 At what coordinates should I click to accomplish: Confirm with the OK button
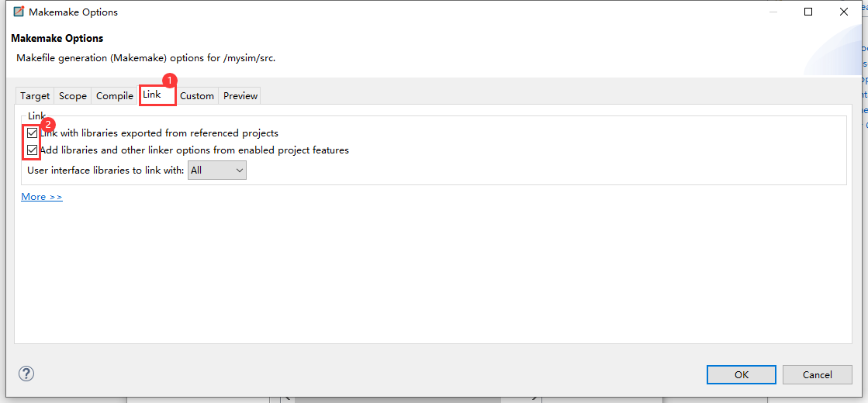[742, 374]
